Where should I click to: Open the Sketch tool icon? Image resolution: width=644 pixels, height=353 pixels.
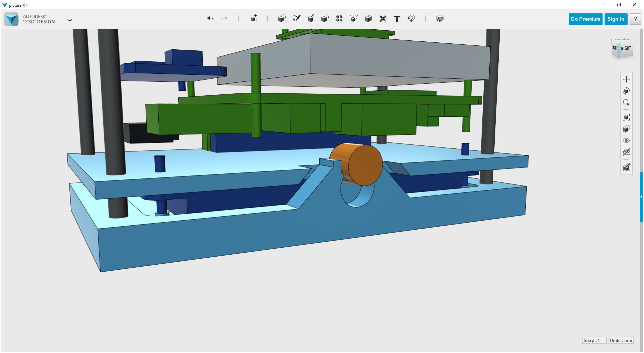click(x=296, y=18)
